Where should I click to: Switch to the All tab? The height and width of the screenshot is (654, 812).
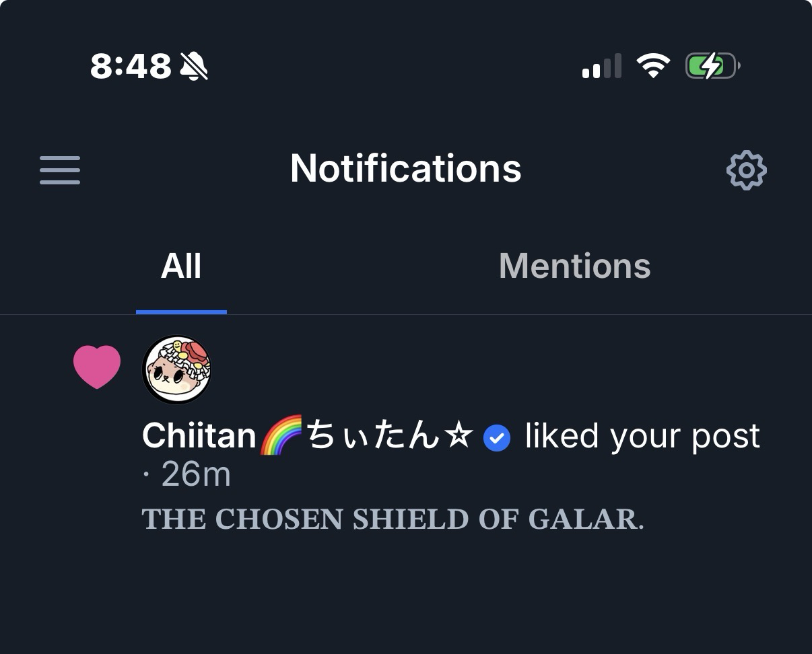[x=181, y=266]
